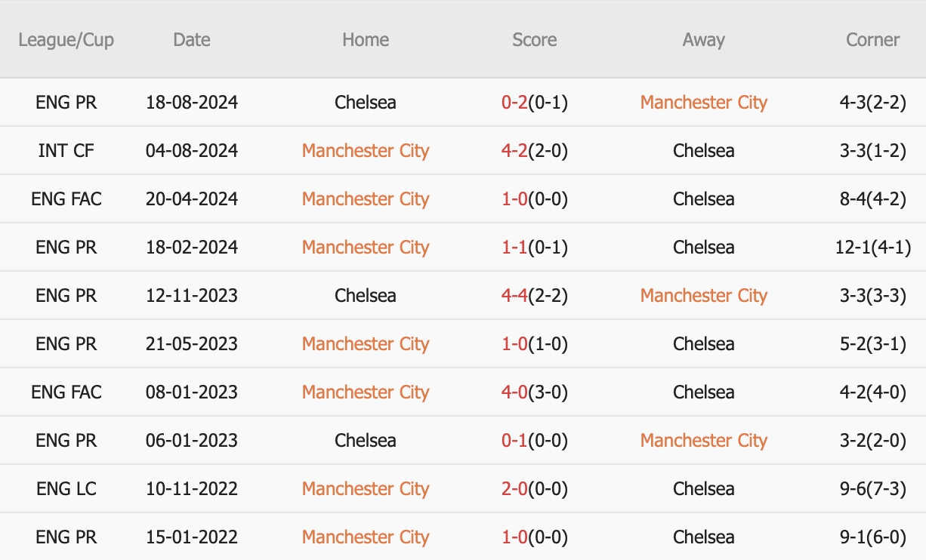
Task: Open the 4-2 score of INT CF match
Action: 514,150
